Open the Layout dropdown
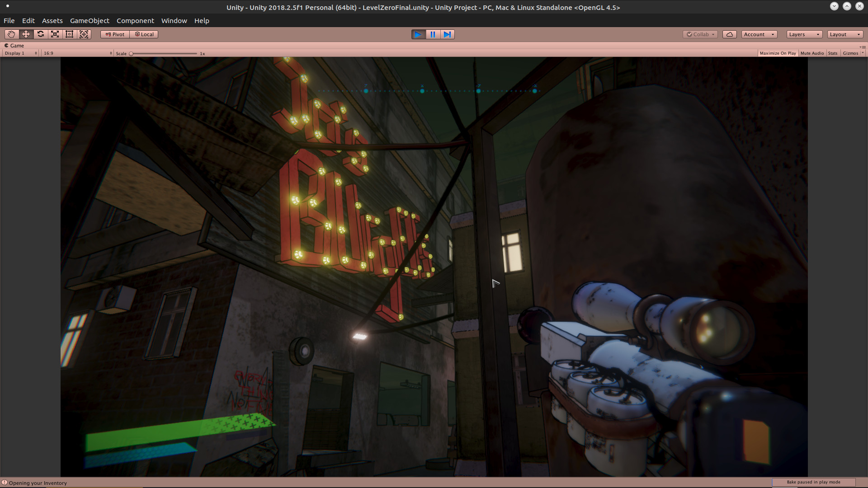The width and height of the screenshot is (868, 488). tap(844, 34)
